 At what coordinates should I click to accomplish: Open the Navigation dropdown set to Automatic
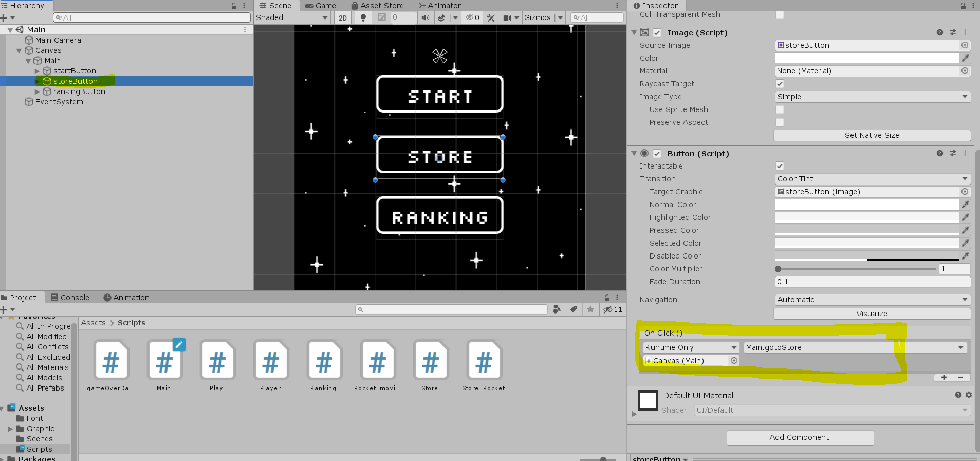click(873, 300)
